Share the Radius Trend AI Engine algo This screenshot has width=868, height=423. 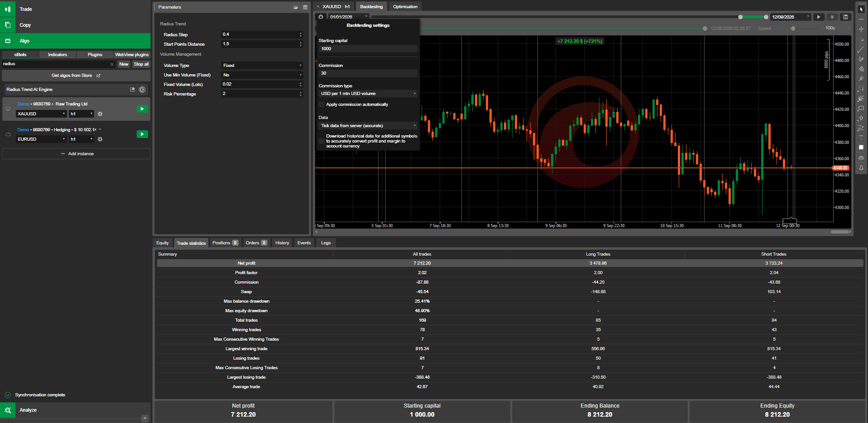(132, 90)
